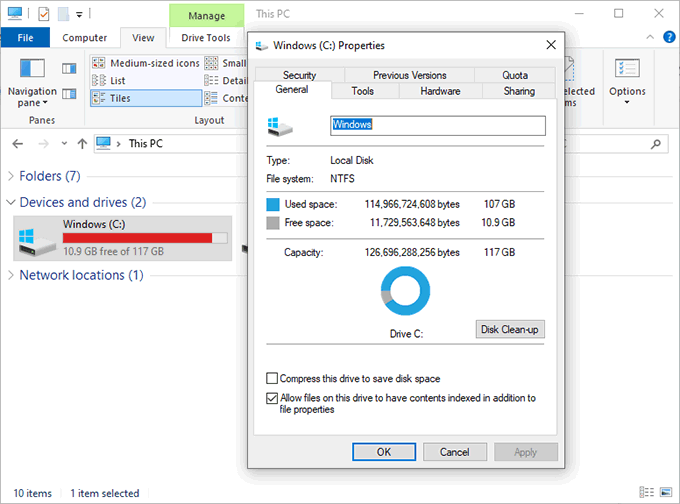Click the Back navigation arrow
This screenshot has width=680, height=504.
[17, 144]
